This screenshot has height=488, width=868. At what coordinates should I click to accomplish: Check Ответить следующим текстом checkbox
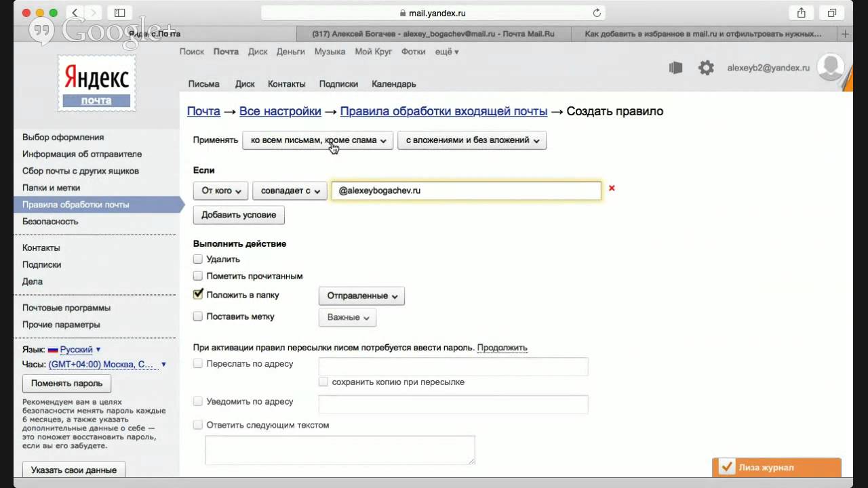tap(198, 425)
